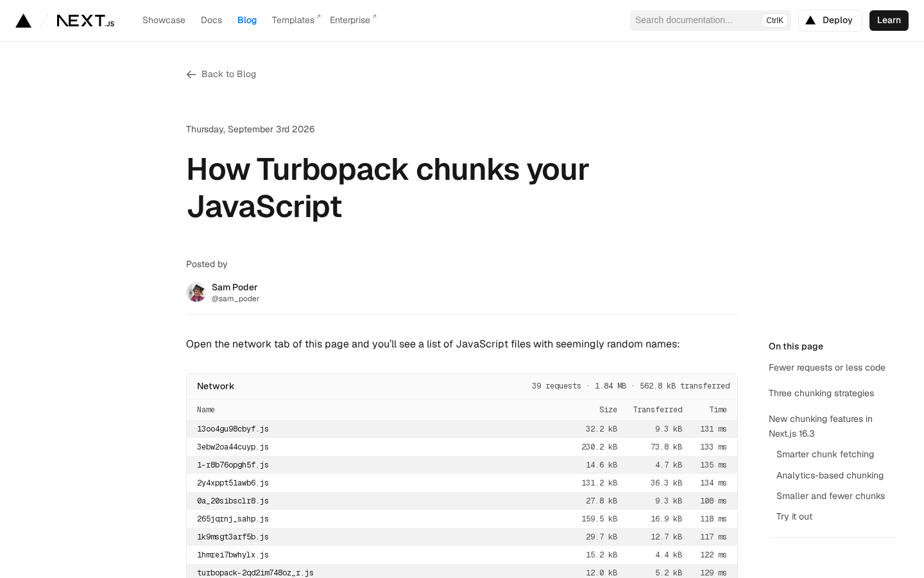The image size is (924, 578).
Task: Jump to Analytics-based chunking subsection
Action: pos(830,475)
